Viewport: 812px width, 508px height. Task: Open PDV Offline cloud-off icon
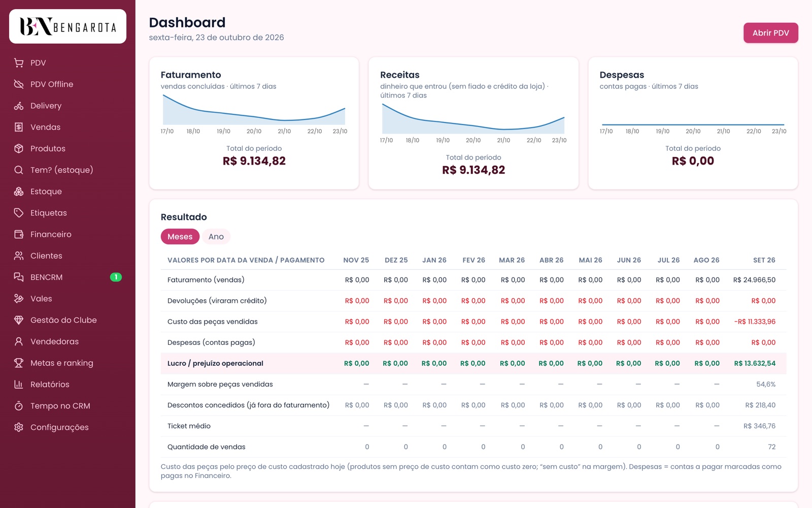tap(19, 84)
